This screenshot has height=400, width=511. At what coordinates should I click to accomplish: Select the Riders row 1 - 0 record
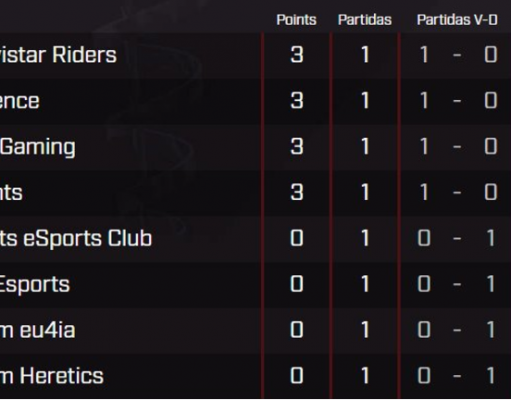point(459,55)
